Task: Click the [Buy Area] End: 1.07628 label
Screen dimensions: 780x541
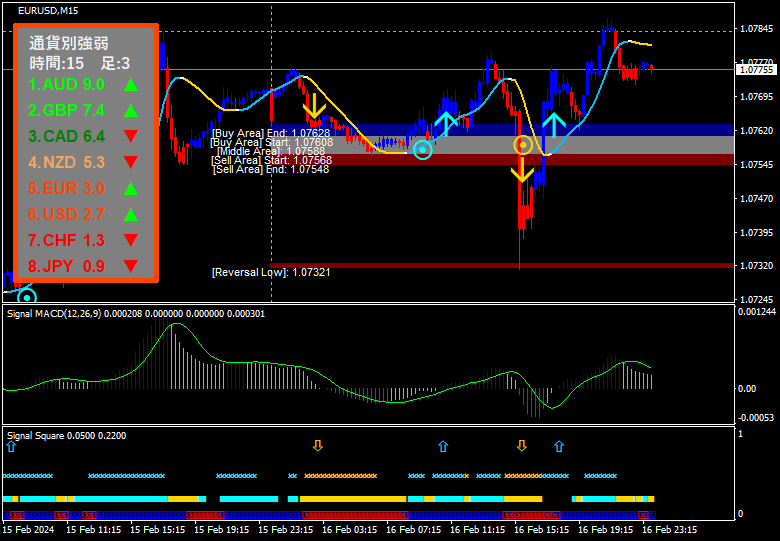Action: click(270, 132)
